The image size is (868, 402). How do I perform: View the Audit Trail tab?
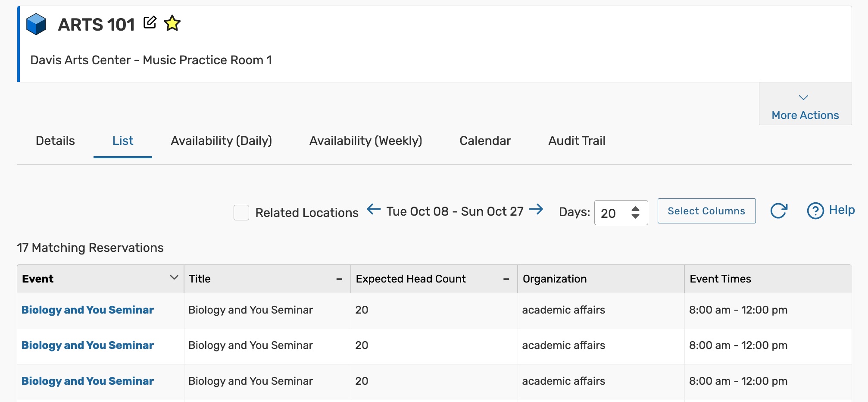(x=577, y=141)
